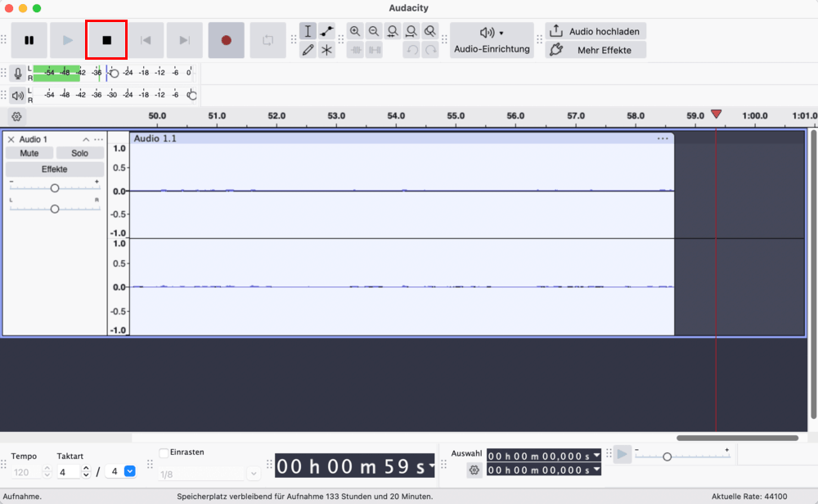
Task: Collapse the Audio 1 track with the chevron
Action: point(86,139)
